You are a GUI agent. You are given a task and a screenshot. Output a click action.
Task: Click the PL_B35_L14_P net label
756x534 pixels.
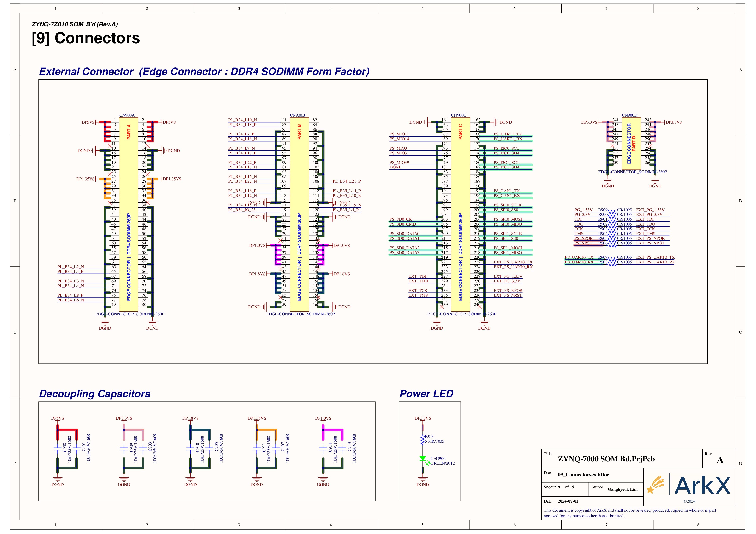(x=347, y=191)
